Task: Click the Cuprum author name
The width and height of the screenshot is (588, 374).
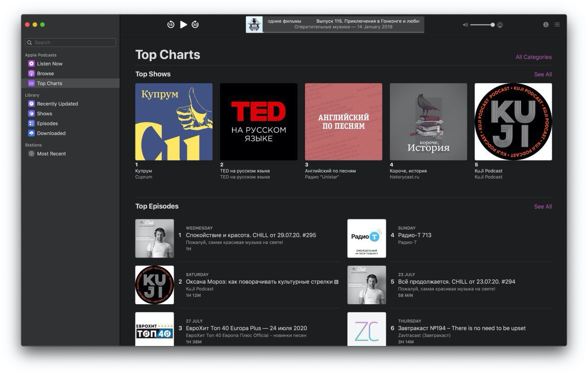Action: pos(143,177)
